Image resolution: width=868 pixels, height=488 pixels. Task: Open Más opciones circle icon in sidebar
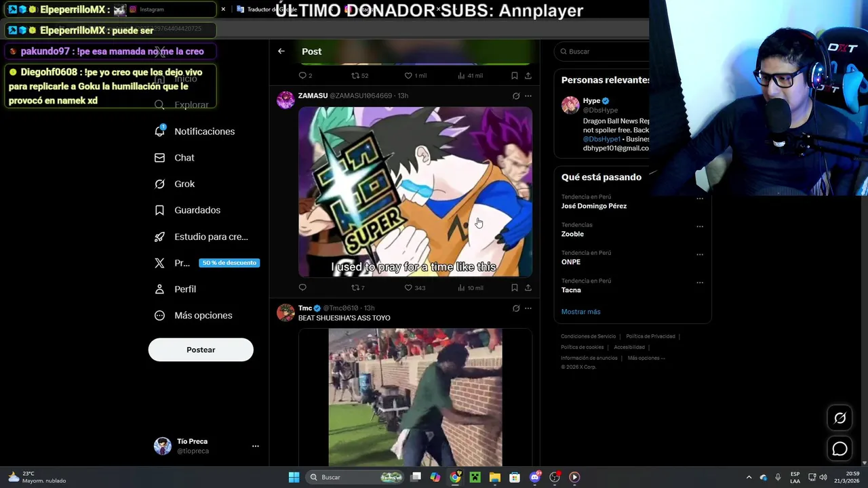pyautogui.click(x=159, y=315)
